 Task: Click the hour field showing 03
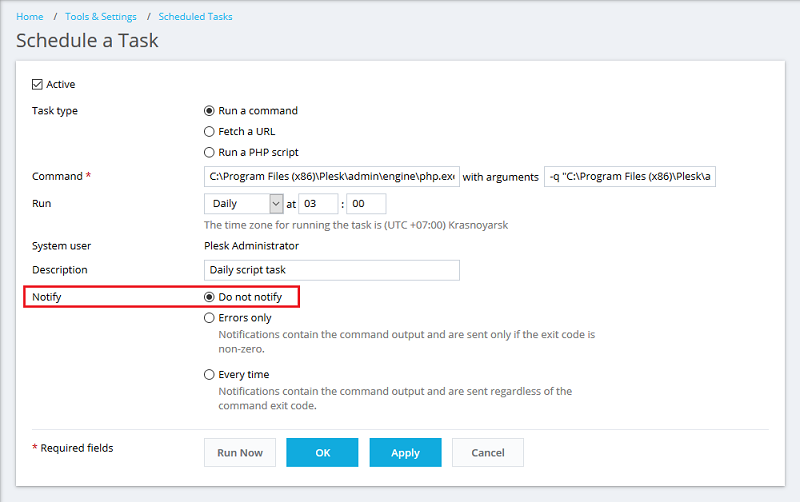(318, 204)
